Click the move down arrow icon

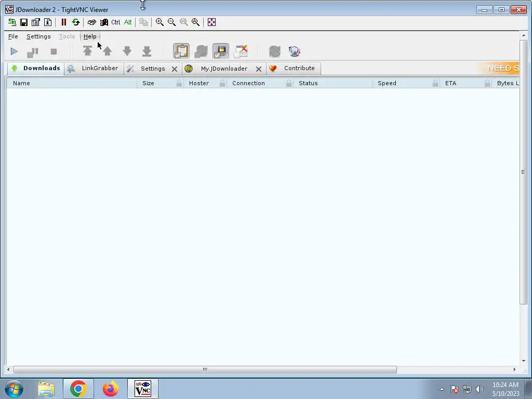pyautogui.click(x=127, y=51)
